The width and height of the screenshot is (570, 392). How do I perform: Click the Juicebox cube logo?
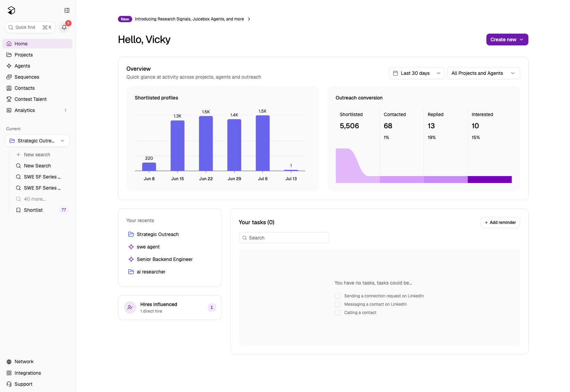(11, 10)
